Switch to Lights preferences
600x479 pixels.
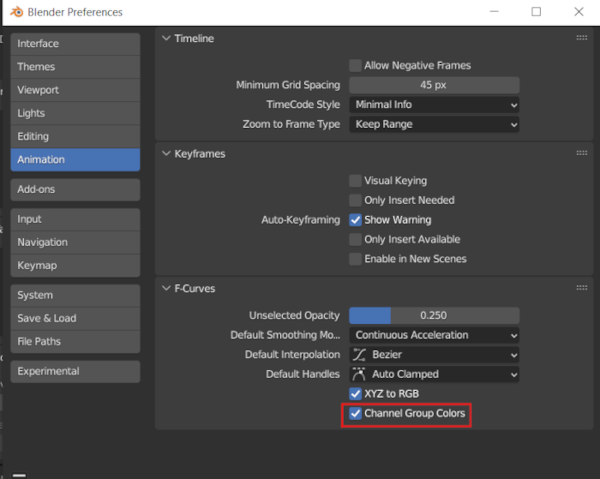[75, 113]
